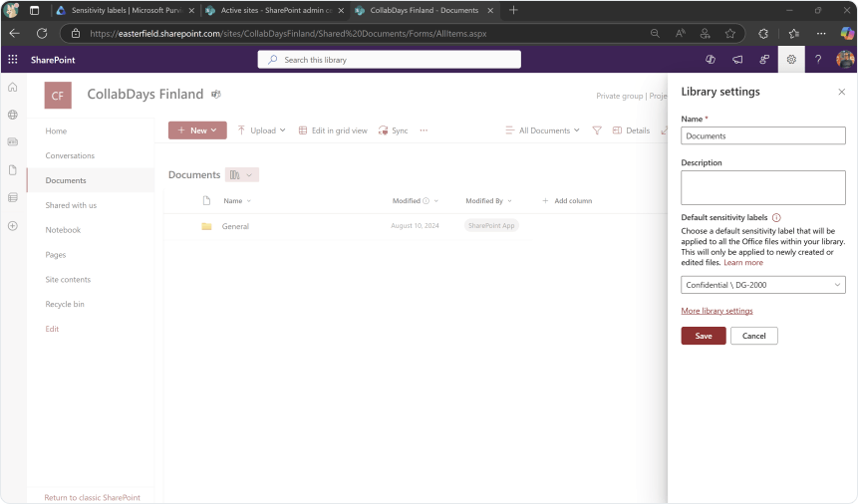The width and height of the screenshot is (858, 504).
Task: Open the Modified By column header menu
Action: (488, 201)
